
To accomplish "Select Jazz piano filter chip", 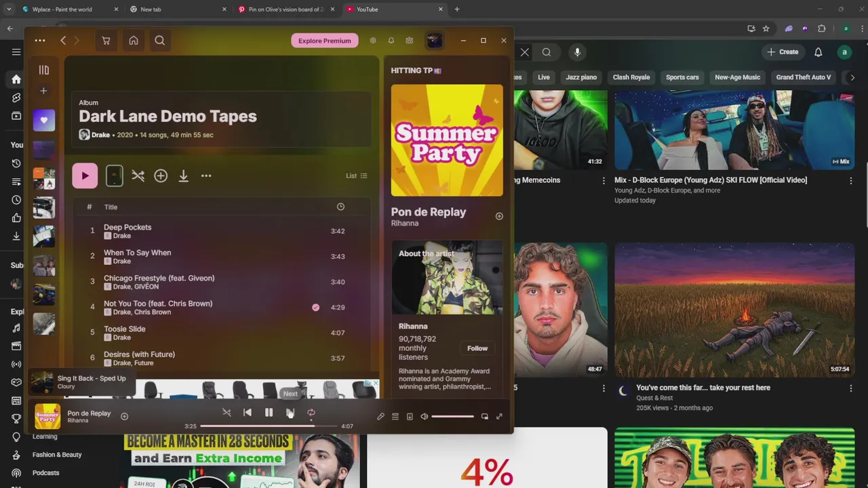I will [x=581, y=77].
